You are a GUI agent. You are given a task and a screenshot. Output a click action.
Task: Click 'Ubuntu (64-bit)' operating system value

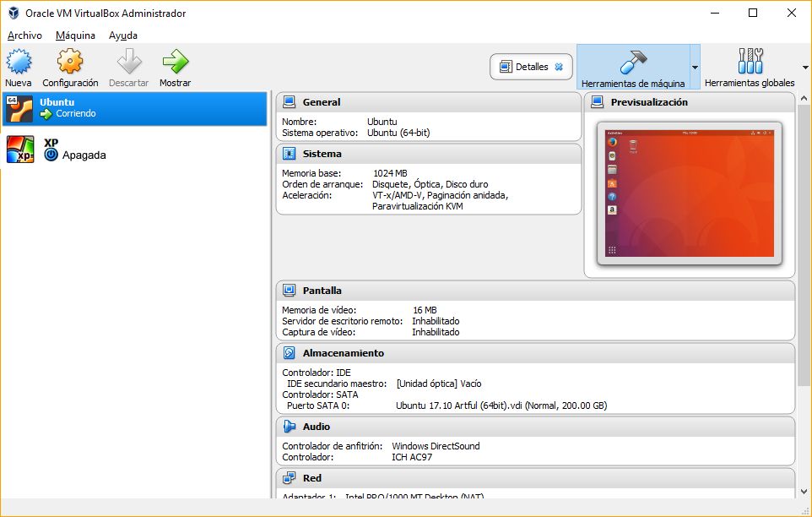[398, 133]
